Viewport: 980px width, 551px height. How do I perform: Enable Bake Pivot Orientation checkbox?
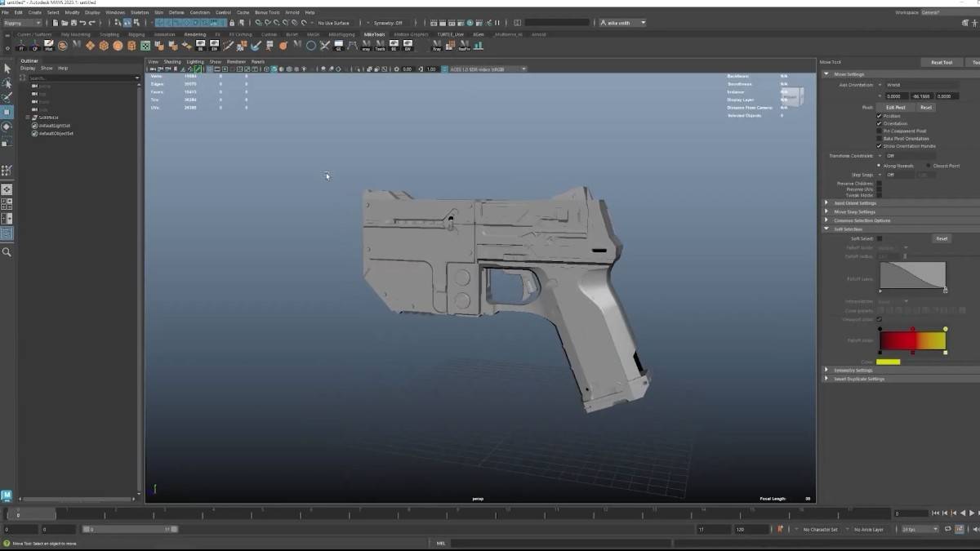pos(879,138)
